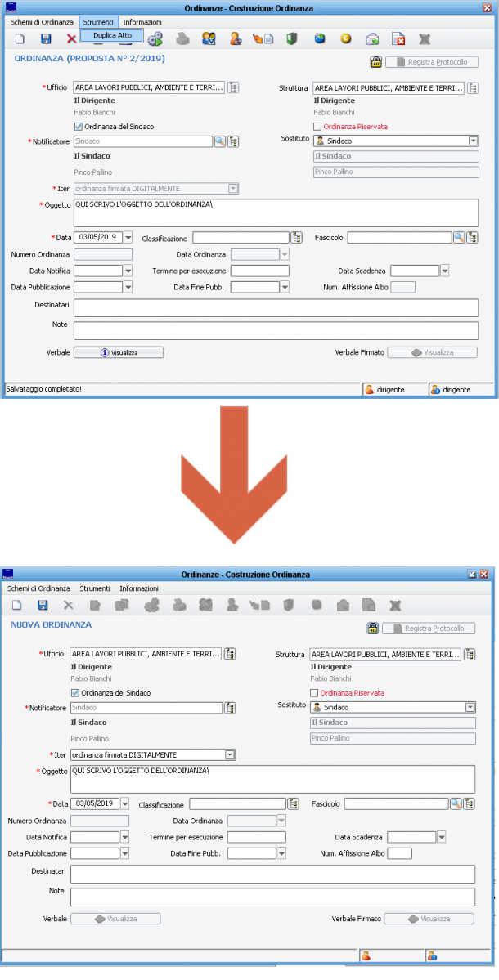This screenshot has width=499, height=980.
Task: Click save floppy icon in Nuova Ordinanza window
Action: tap(43, 605)
